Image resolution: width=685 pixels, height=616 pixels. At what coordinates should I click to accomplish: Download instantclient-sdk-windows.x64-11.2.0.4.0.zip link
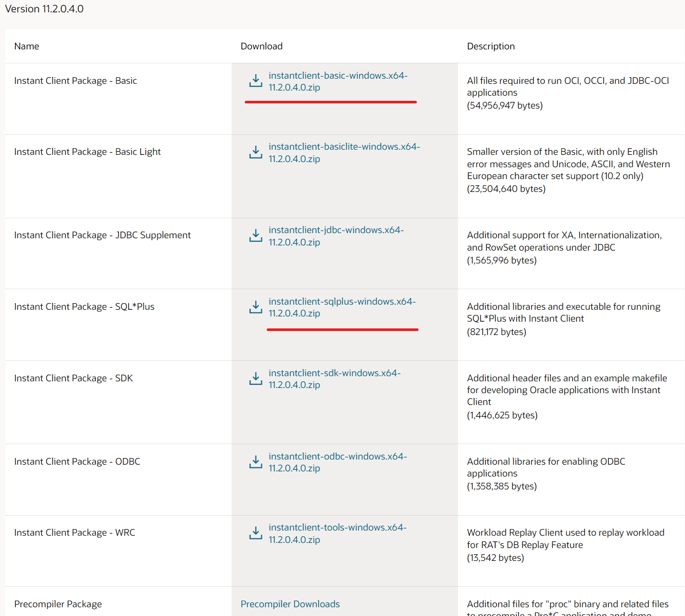pyautogui.click(x=335, y=379)
